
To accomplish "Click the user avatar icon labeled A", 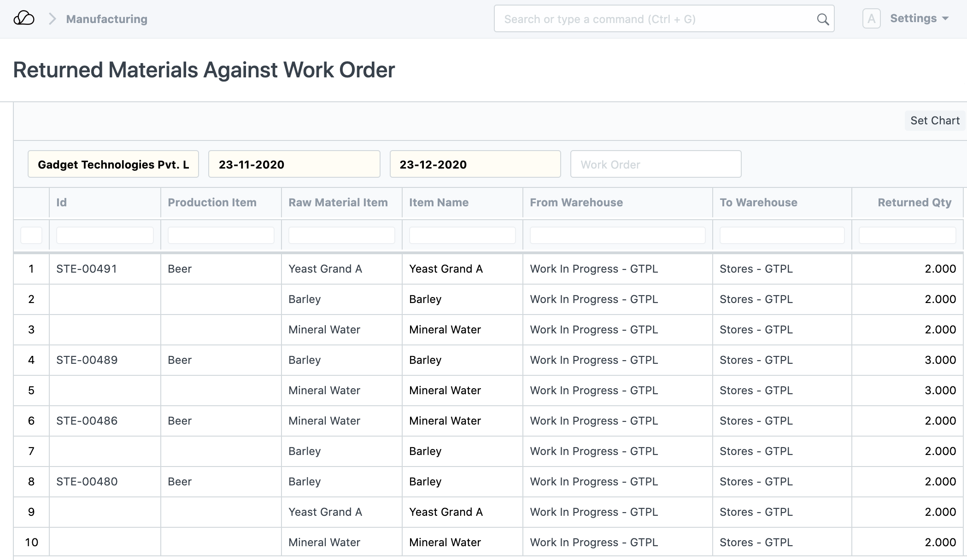I will pyautogui.click(x=871, y=19).
